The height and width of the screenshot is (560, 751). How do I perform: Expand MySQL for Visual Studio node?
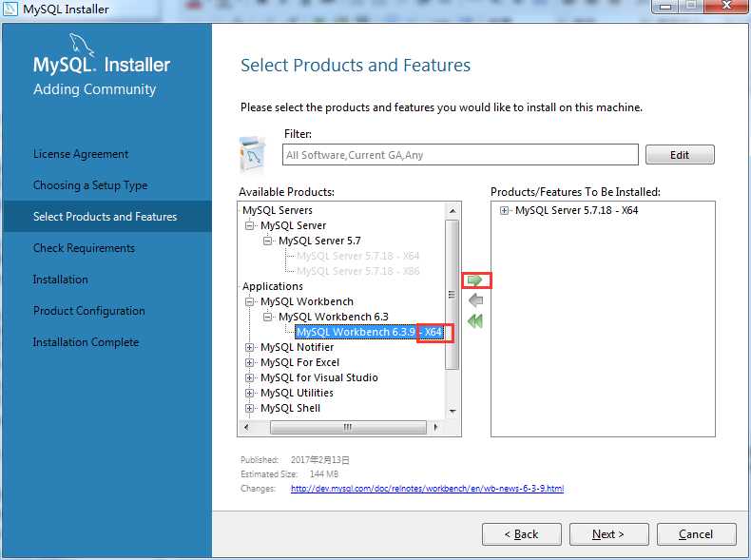(249, 377)
